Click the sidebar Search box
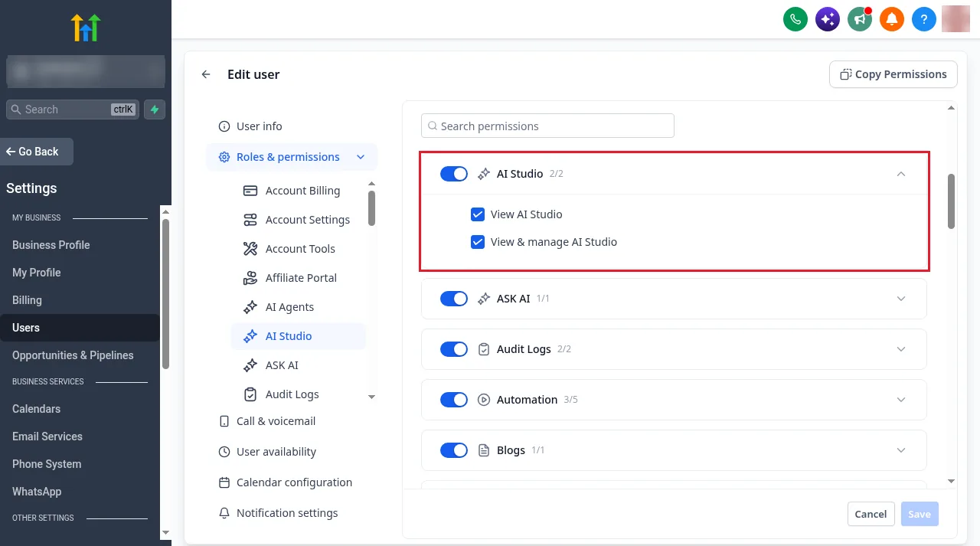Image resolution: width=980 pixels, height=546 pixels. pyautogui.click(x=73, y=110)
